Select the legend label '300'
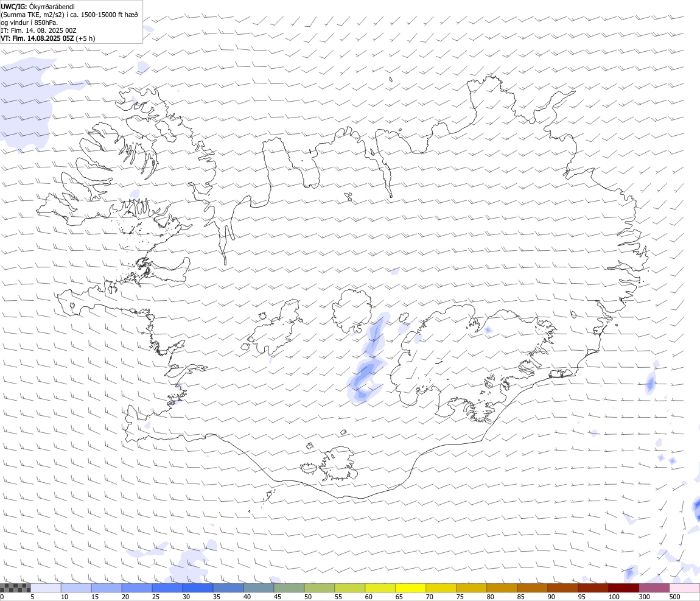Image resolution: width=700 pixels, height=601 pixels. tap(644, 597)
